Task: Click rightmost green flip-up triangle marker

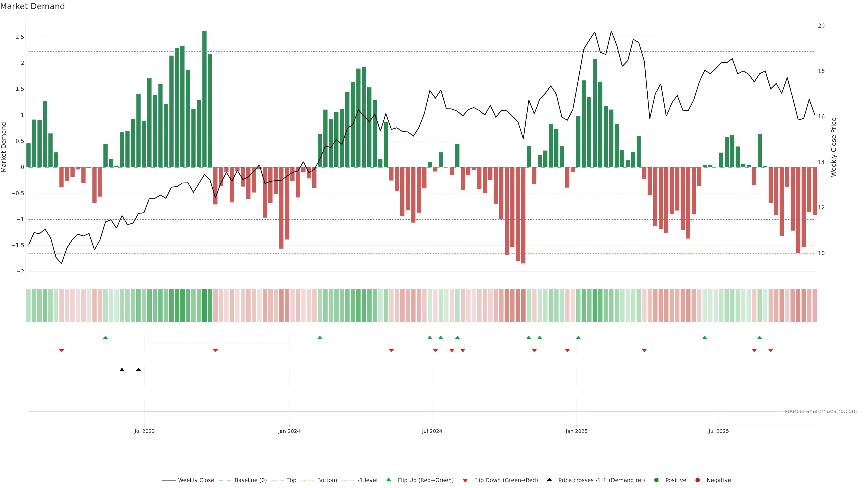Action: coord(759,338)
